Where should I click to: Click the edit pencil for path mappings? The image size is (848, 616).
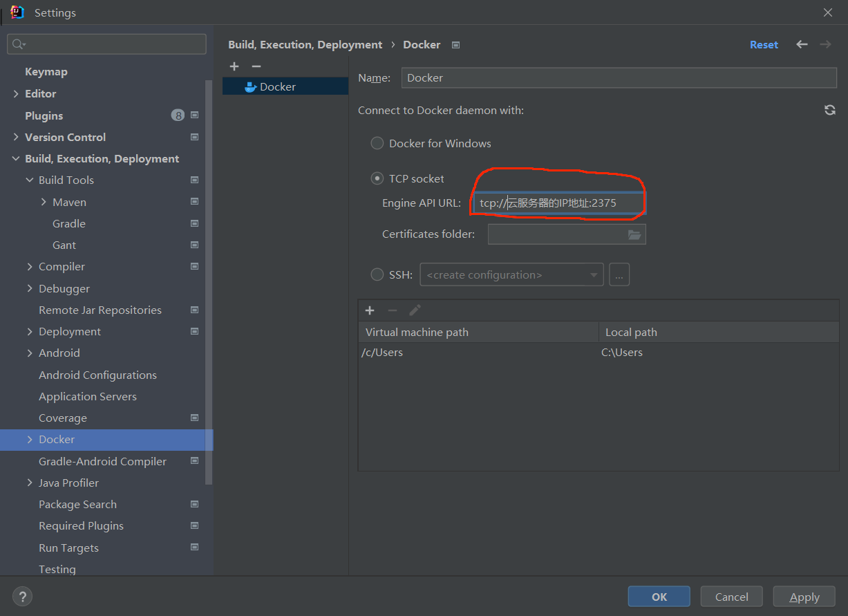point(415,310)
